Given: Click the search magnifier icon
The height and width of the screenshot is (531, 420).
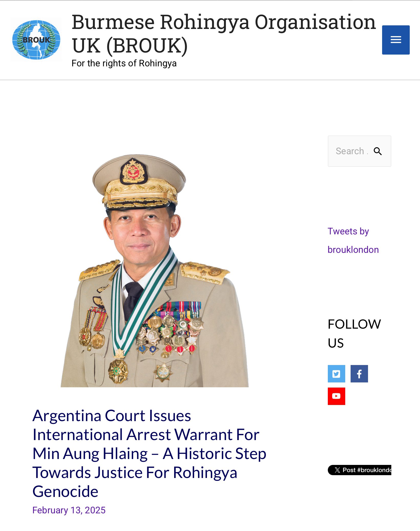Looking at the screenshot, I should [378, 151].
